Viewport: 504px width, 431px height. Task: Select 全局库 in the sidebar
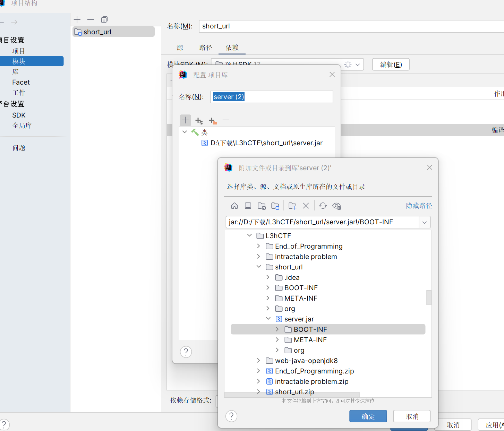tap(22, 126)
